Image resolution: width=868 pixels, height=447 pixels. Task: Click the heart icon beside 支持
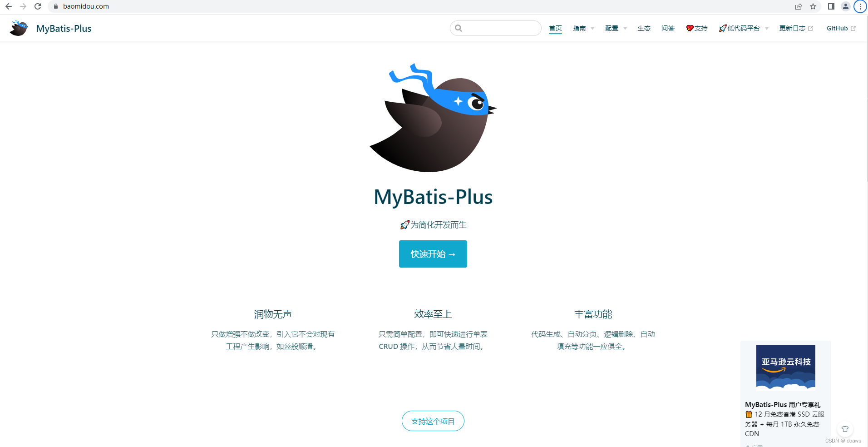(x=690, y=28)
